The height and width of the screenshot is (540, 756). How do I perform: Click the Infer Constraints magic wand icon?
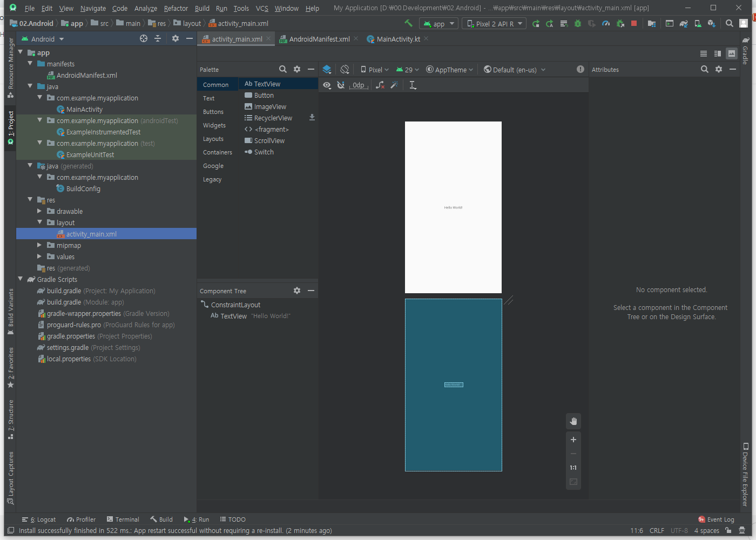(394, 85)
